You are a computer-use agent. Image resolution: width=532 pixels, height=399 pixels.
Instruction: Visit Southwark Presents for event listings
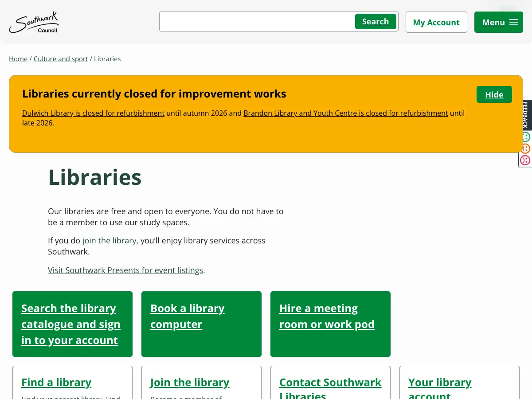coord(125,270)
